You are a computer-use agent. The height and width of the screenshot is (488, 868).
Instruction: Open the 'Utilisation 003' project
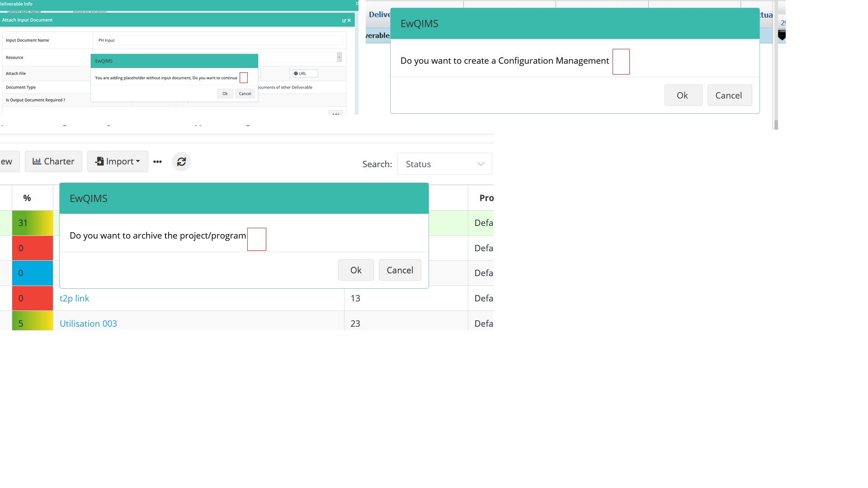[88, 324]
